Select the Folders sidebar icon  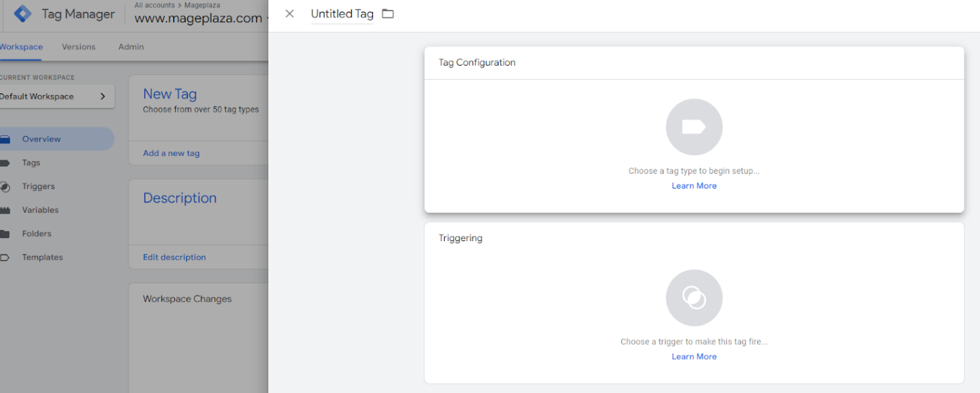(5, 234)
